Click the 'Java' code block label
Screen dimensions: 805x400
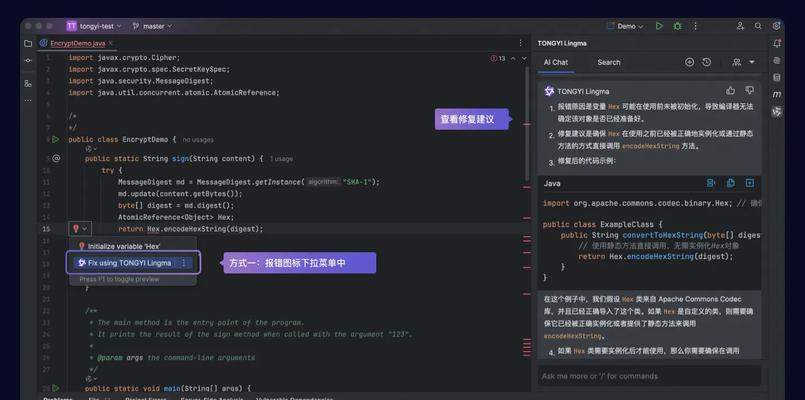pyautogui.click(x=552, y=183)
